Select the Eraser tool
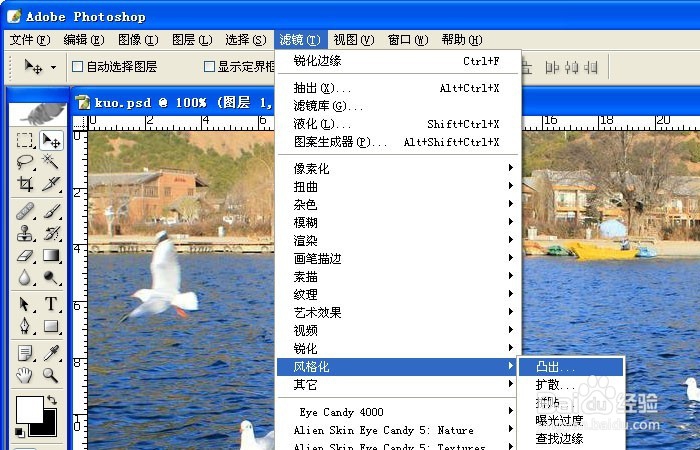Viewport: 700px width, 450px height. click(25, 255)
